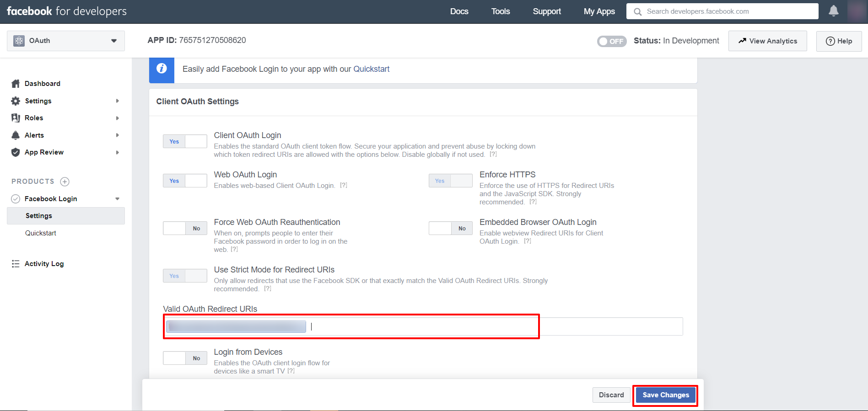Toggle Enforce HTTPS switch

pyautogui.click(x=451, y=181)
